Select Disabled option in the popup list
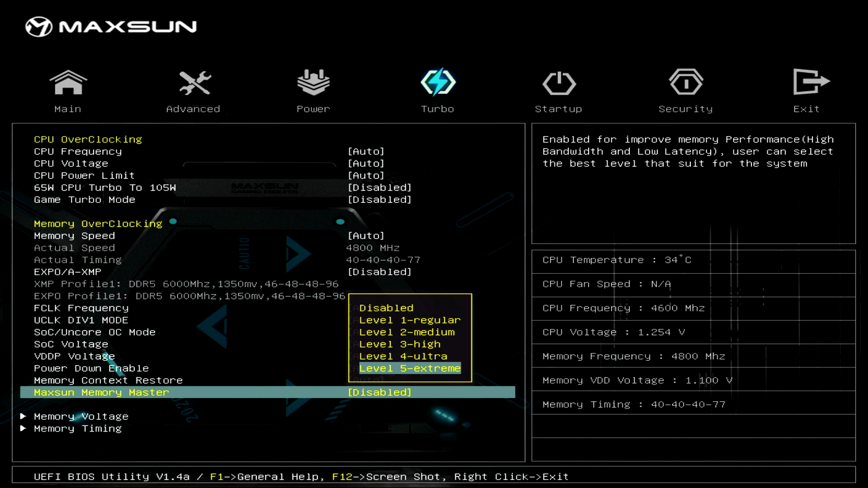 tap(386, 308)
